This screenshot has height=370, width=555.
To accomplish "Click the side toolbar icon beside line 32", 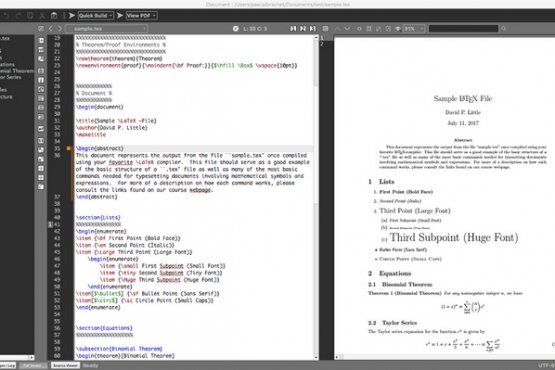I will click(41, 129).
